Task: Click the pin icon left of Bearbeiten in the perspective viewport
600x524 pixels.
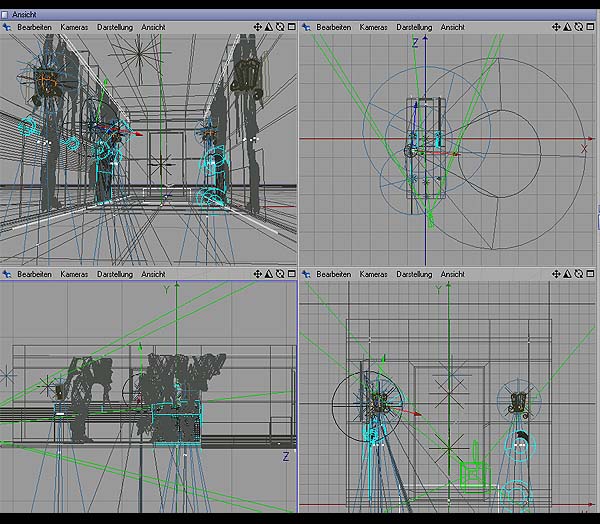Action: (7, 27)
